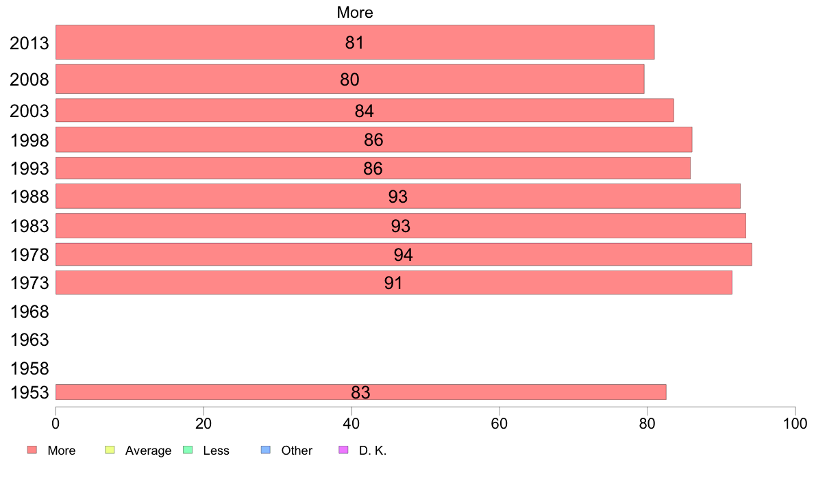The height and width of the screenshot is (504, 814).
Task: Select the 2008 bar showing 80
Action: (x=349, y=79)
